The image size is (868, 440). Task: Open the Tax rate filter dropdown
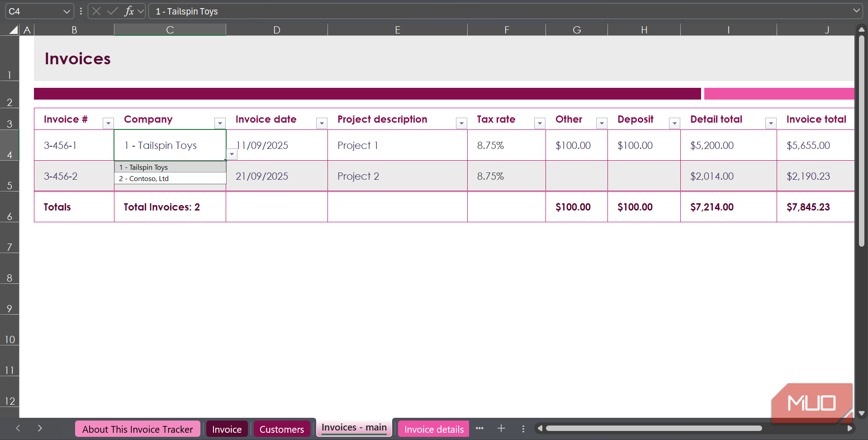[540, 123]
